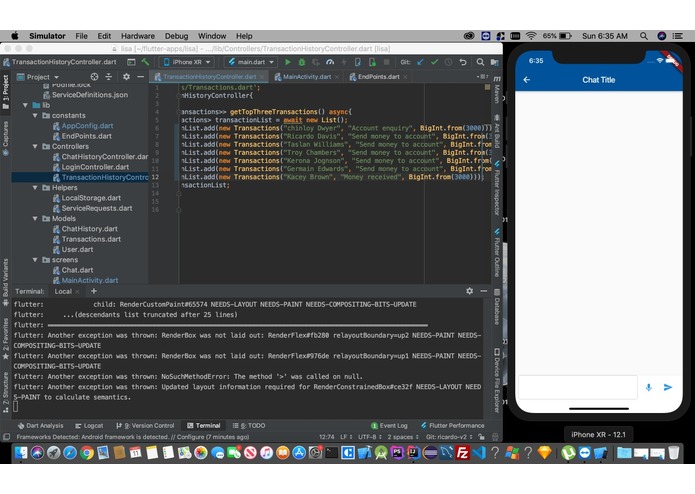Screen dimensions: 695x494
Task: Collapse the lib folder
Action: [x=26, y=105]
